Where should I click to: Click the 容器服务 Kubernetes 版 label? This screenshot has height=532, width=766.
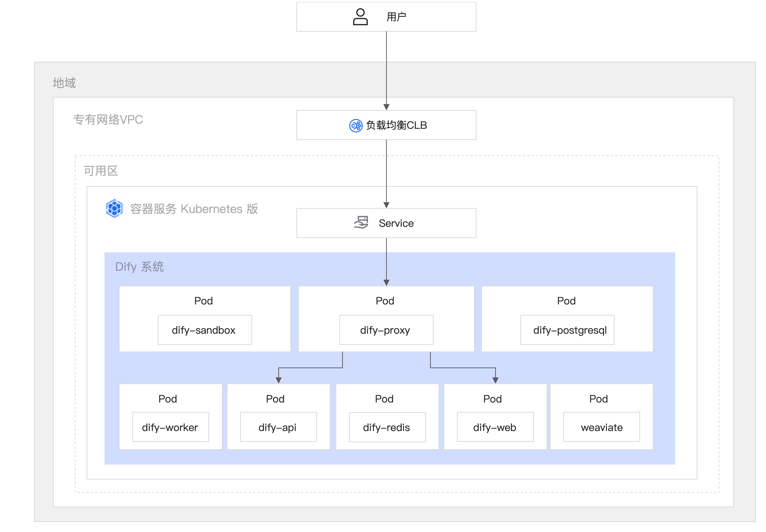[194, 209]
